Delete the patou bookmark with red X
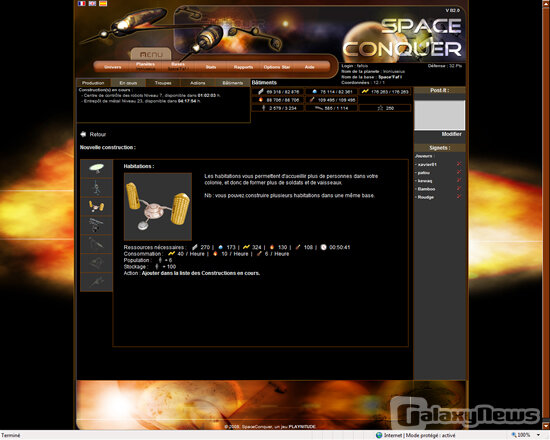Image resolution: width=550 pixels, height=440 pixels. tap(459, 172)
